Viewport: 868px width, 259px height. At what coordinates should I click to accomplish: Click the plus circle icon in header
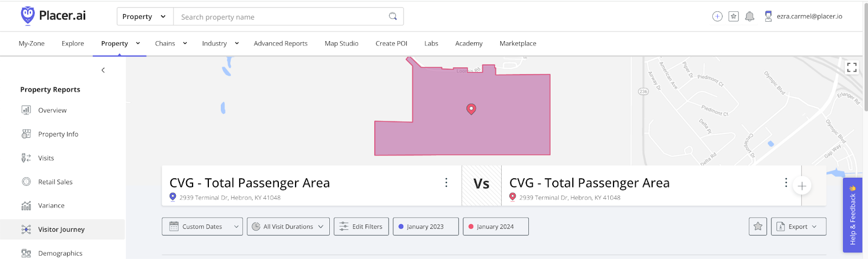pyautogui.click(x=717, y=16)
